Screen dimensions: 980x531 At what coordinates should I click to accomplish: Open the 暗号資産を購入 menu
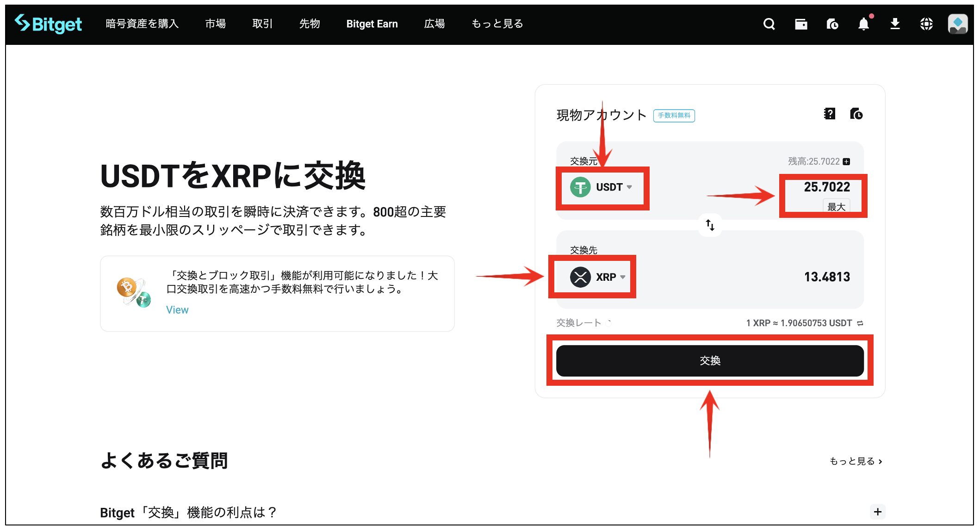coord(142,24)
